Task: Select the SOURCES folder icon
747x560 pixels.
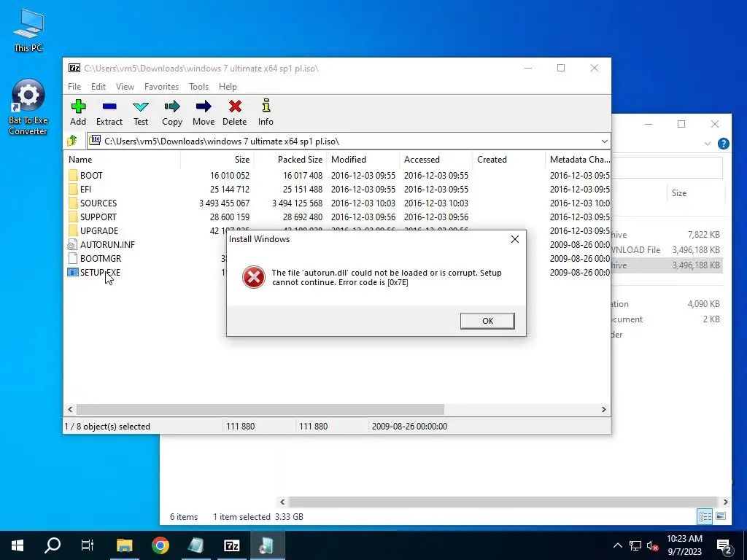Action: (72, 203)
